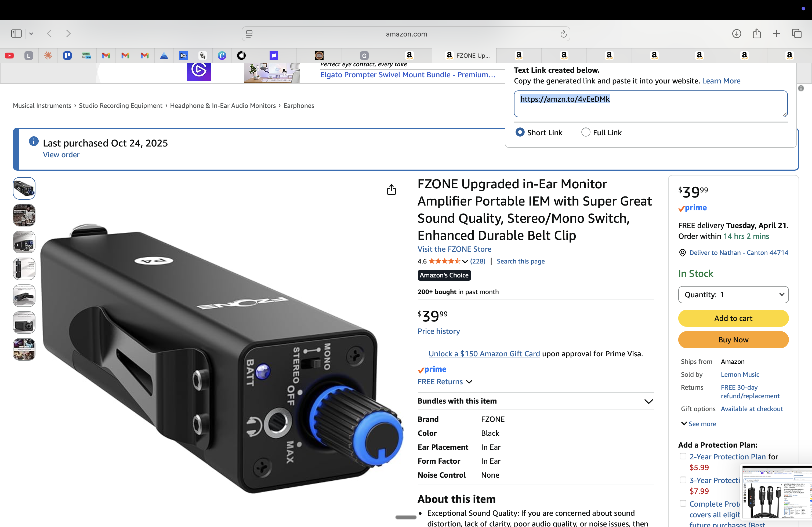Check the 3-Year Protection plan box

[x=683, y=480]
